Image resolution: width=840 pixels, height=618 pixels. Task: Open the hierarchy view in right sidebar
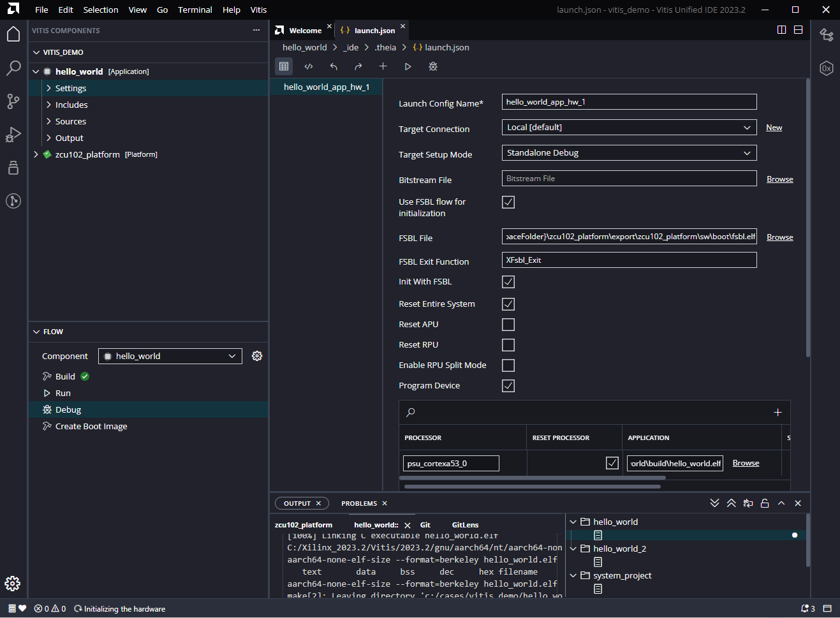tap(827, 34)
